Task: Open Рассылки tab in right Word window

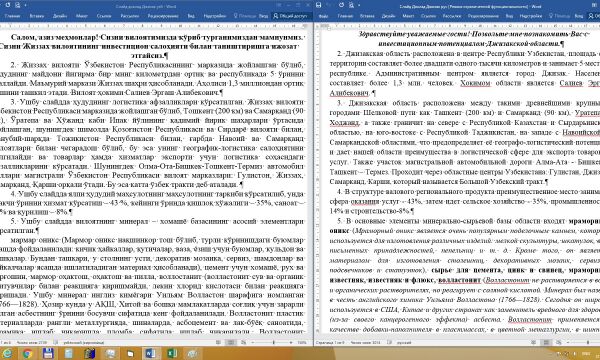Action: [452, 16]
